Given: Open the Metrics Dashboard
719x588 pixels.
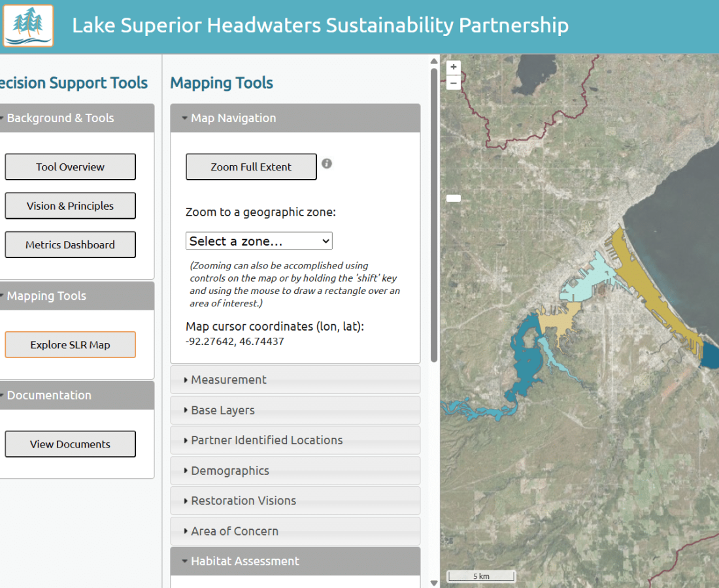Looking at the screenshot, I should 70,245.
